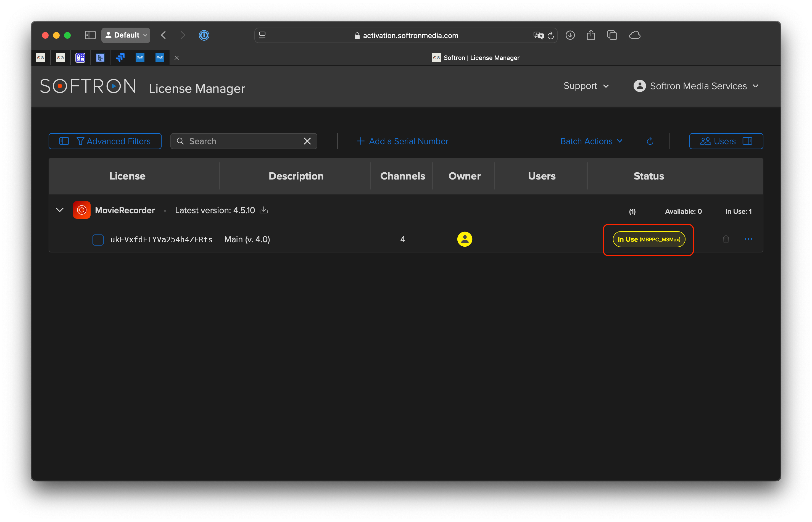The height and width of the screenshot is (522, 812).
Task: Click Add a Serial Number
Action: coord(402,141)
